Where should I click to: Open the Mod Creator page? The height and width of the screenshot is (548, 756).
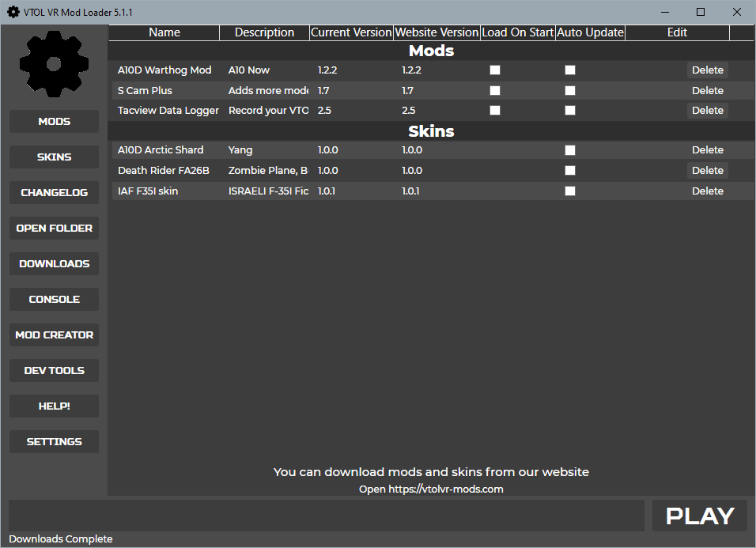[x=54, y=335]
